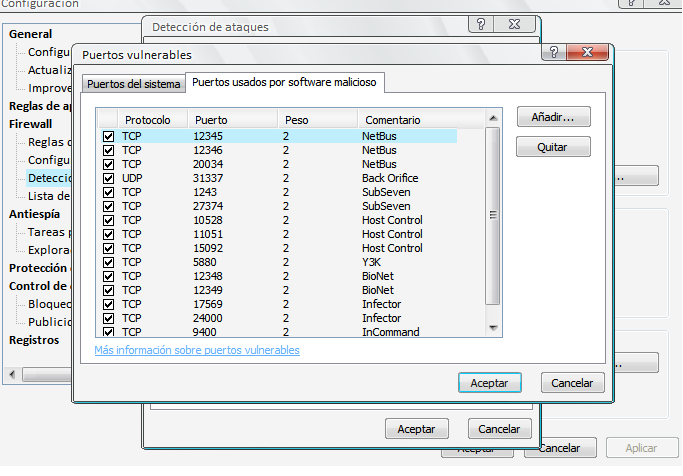Toggle checkbox for TCP 10528 Host Control
The image size is (683, 476).
pos(108,220)
